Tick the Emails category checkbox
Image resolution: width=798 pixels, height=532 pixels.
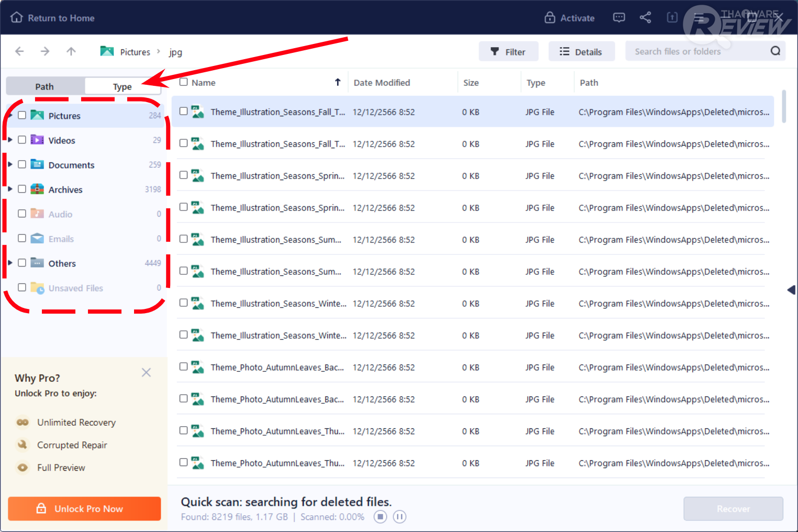tap(22, 238)
